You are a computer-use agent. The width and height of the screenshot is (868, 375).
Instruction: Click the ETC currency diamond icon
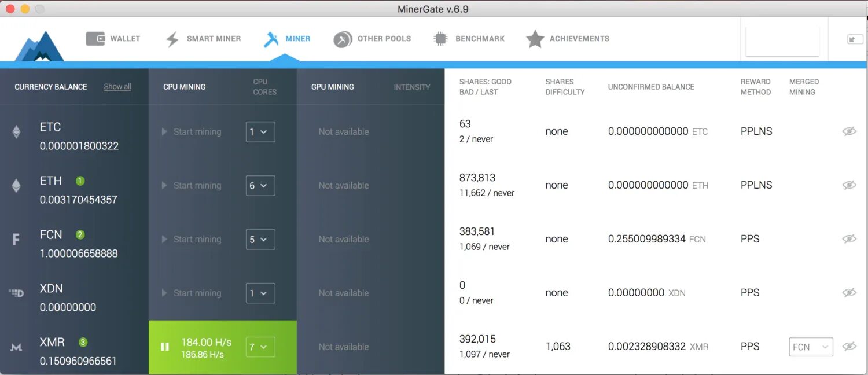(16, 132)
